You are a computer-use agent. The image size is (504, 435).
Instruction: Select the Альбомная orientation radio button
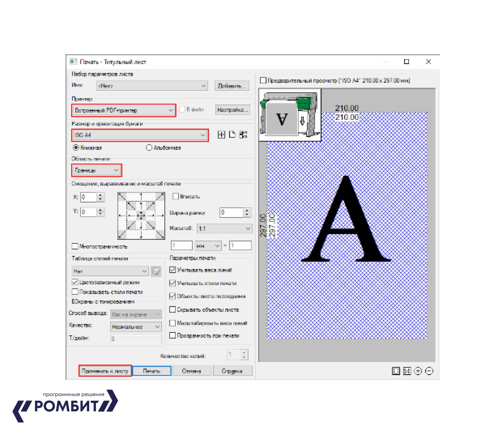(149, 148)
